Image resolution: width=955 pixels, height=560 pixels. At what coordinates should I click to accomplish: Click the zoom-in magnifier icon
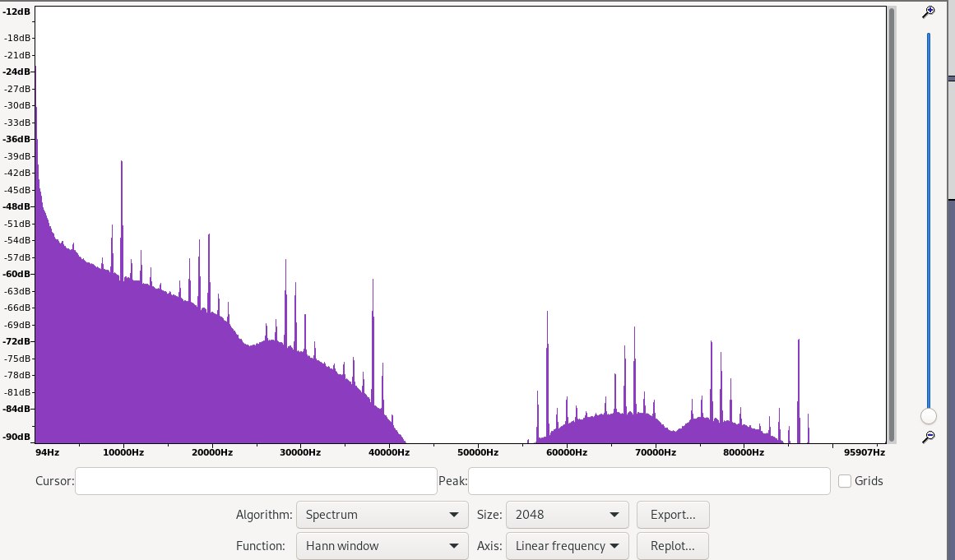(928, 12)
